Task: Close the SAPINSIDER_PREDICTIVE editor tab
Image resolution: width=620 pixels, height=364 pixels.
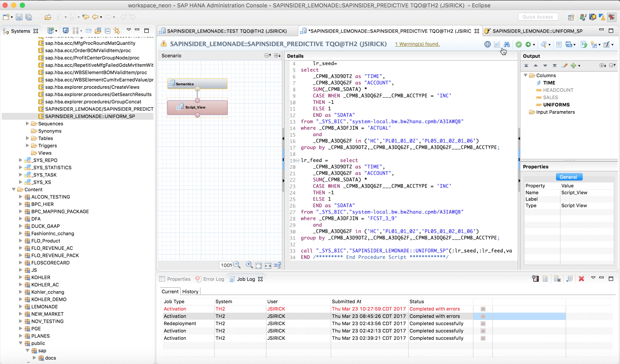Action: [477, 31]
